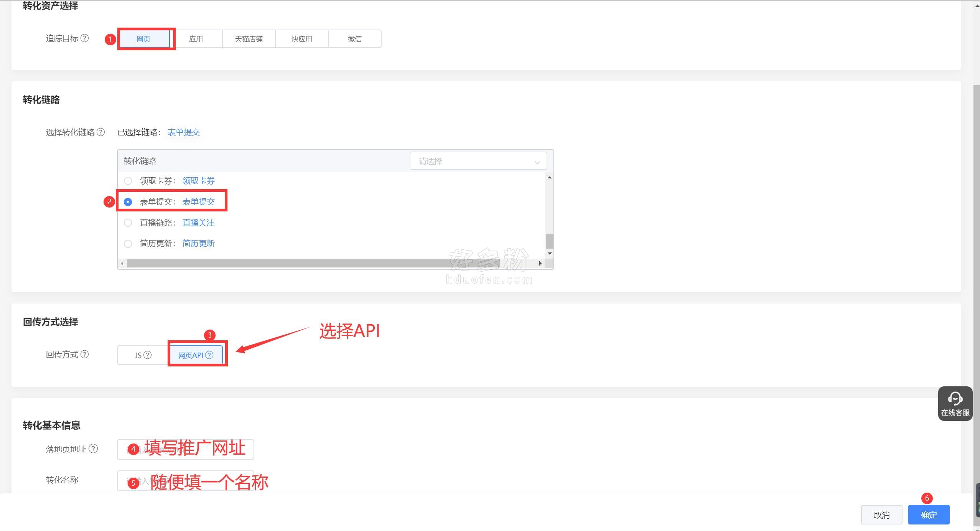Image resolution: width=980 pixels, height=531 pixels.
Task: Click list scroll-down arrow
Action: (x=550, y=254)
